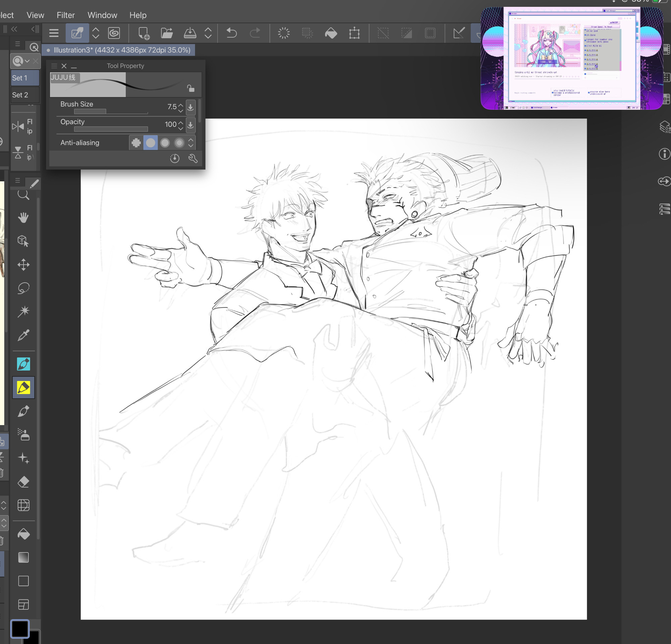Click the Fill bucket in command bar
This screenshot has width=671, height=644.
point(331,33)
